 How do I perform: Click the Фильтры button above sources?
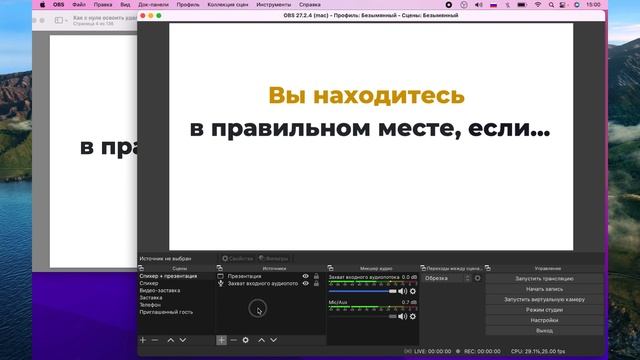click(273, 258)
